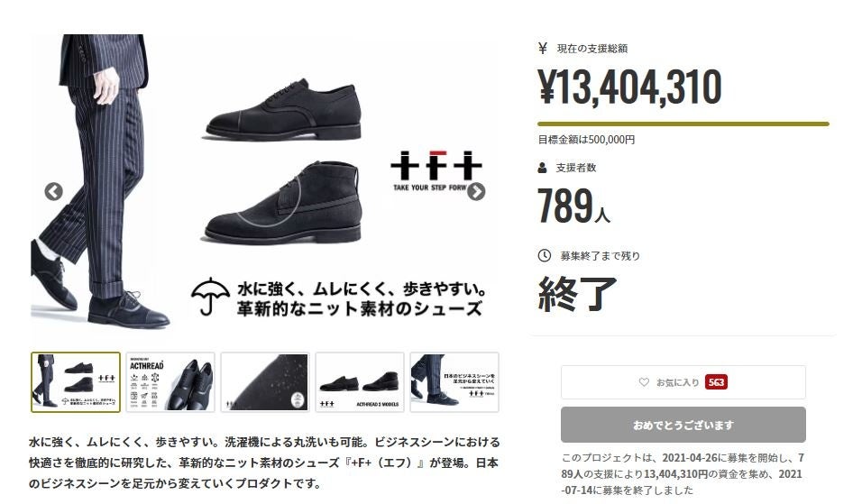The image size is (862, 504).
Task: Select the fifth thumbnail with business scene text
Action: (454, 382)
